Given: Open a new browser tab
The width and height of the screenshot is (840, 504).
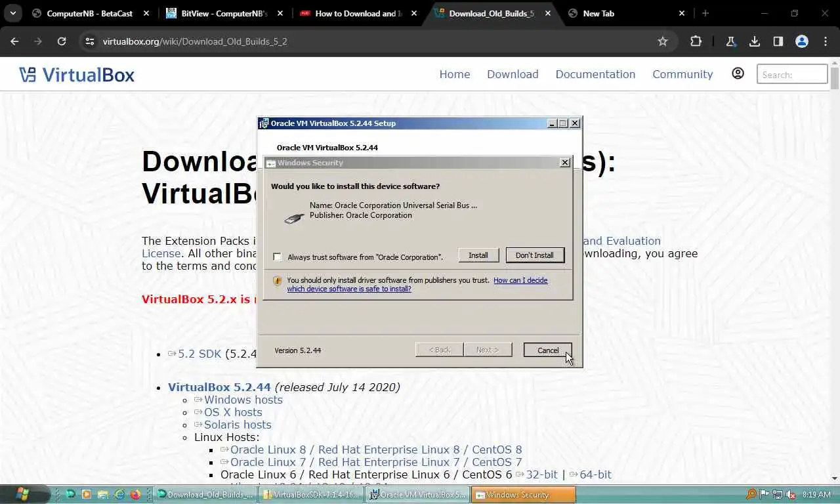Looking at the screenshot, I should (705, 13).
